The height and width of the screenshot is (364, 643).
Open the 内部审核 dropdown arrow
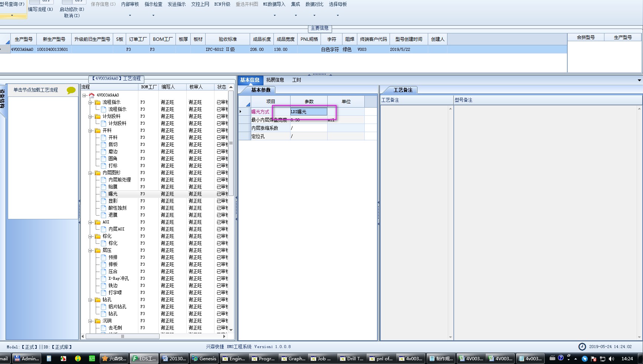coord(130,16)
